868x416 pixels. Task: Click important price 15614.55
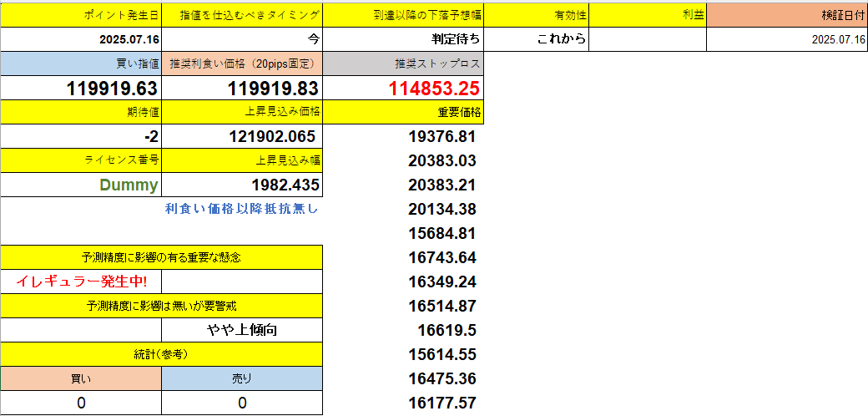tap(442, 354)
